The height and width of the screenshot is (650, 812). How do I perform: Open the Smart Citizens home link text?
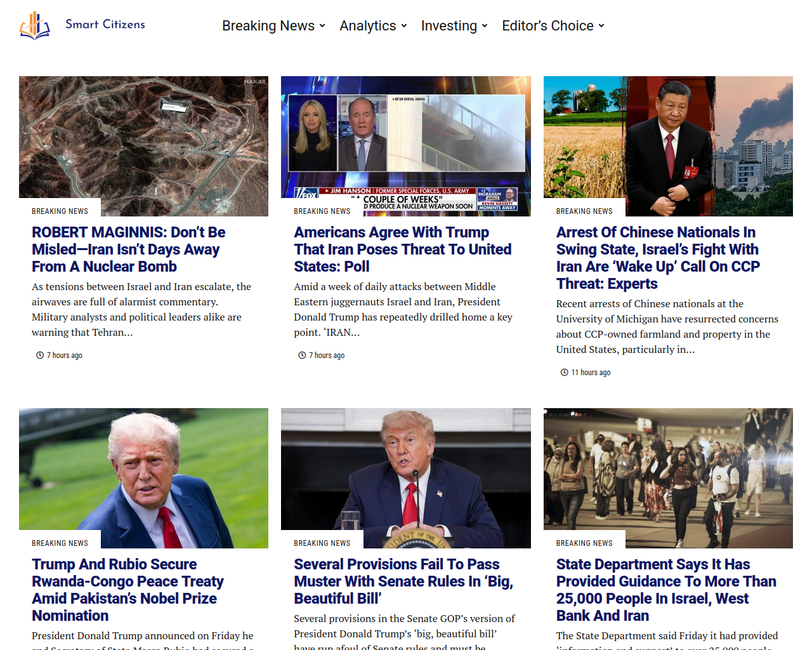click(x=105, y=24)
